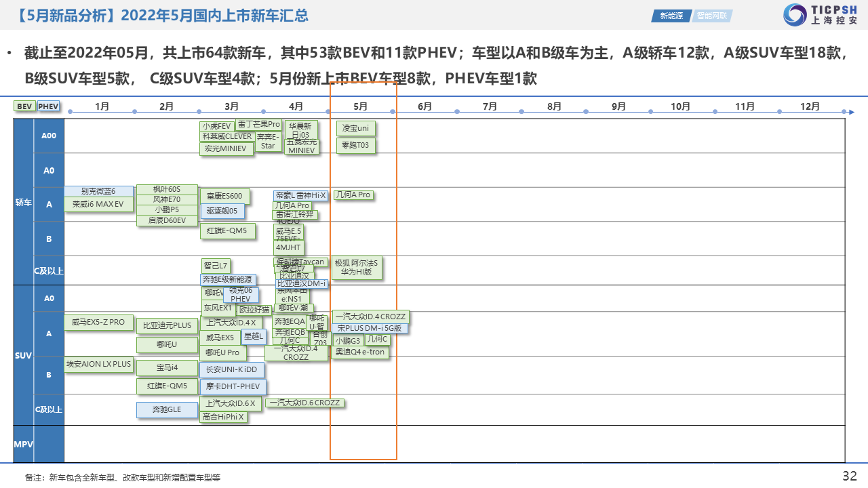The width and height of the screenshot is (868, 488).
Task: Select the 宋PLUS DM-i 5G版 box
Action: pos(370,328)
